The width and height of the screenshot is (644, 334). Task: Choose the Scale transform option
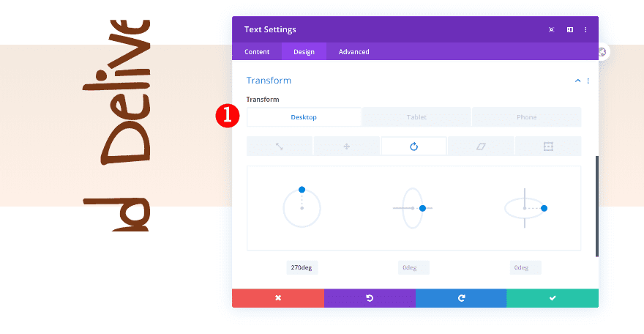[280, 146]
